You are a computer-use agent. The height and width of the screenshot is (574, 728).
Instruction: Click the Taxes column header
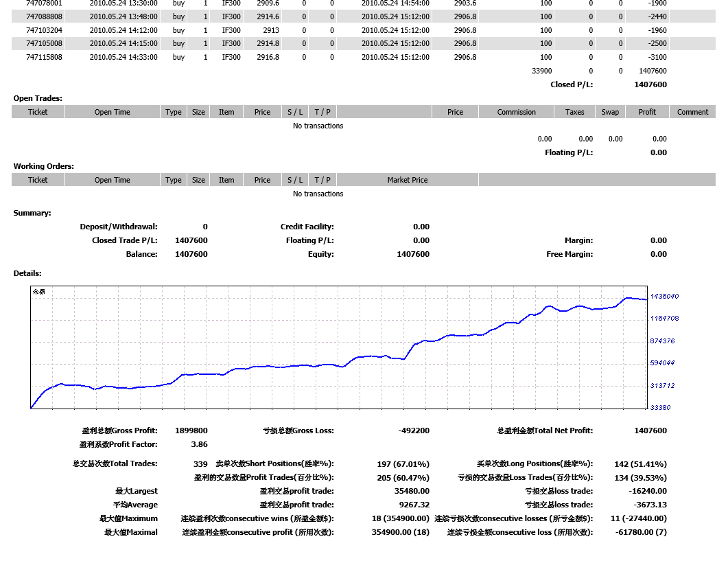575,112
